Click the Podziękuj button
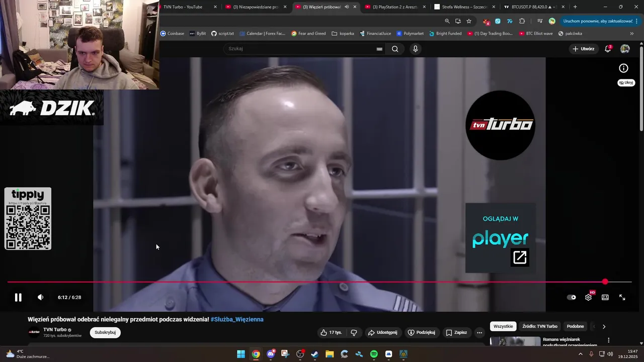This screenshot has height=362, width=644. [x=422, y=332]
